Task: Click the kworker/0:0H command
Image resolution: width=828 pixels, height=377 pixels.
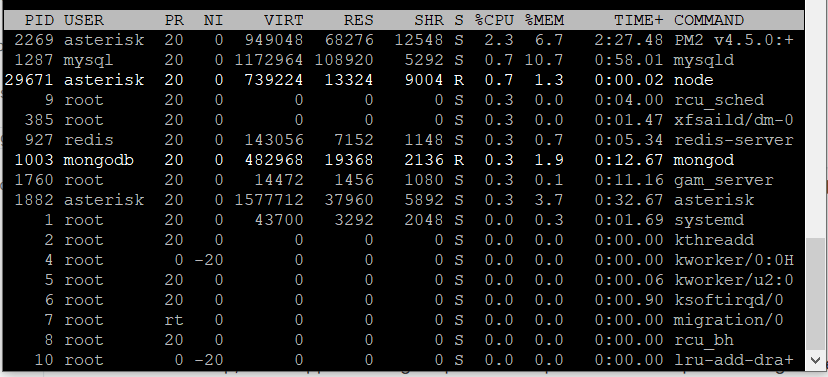Action: 733,260
